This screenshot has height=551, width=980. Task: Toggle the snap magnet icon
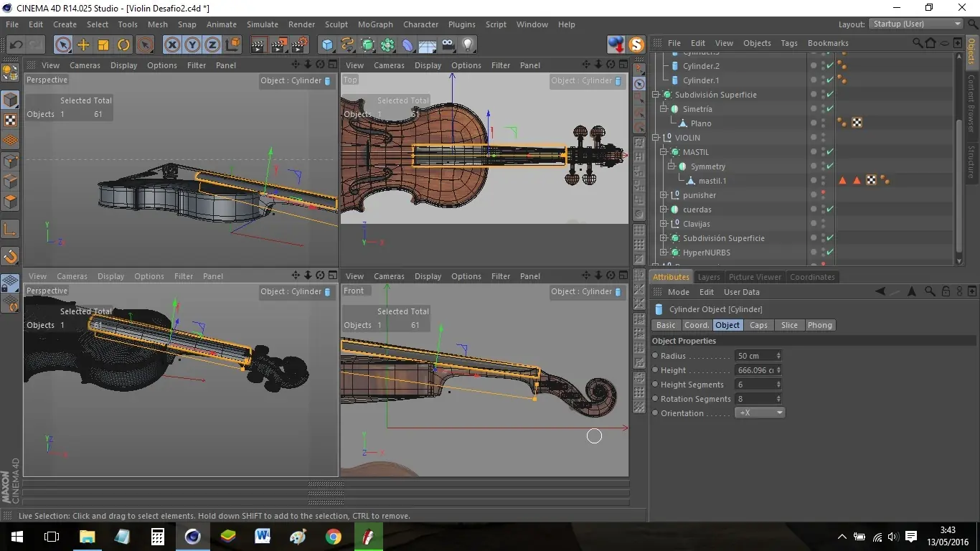click(10, 256)
